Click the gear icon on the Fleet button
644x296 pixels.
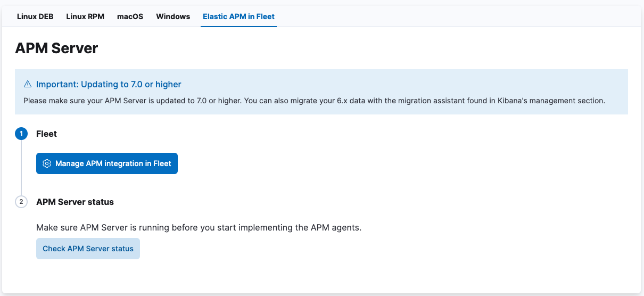46,163
